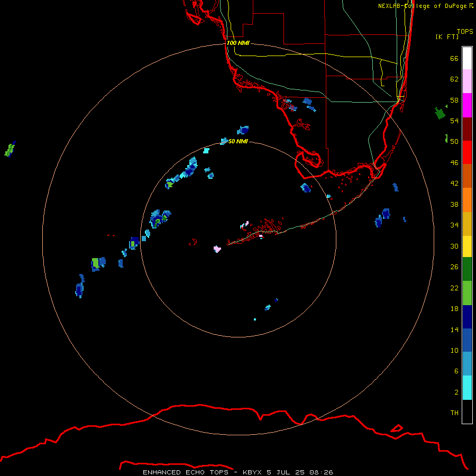This screenshot has height=476, width=476.
Task: Click the cyan legend swatch
Action: click(x=467, y=388)
